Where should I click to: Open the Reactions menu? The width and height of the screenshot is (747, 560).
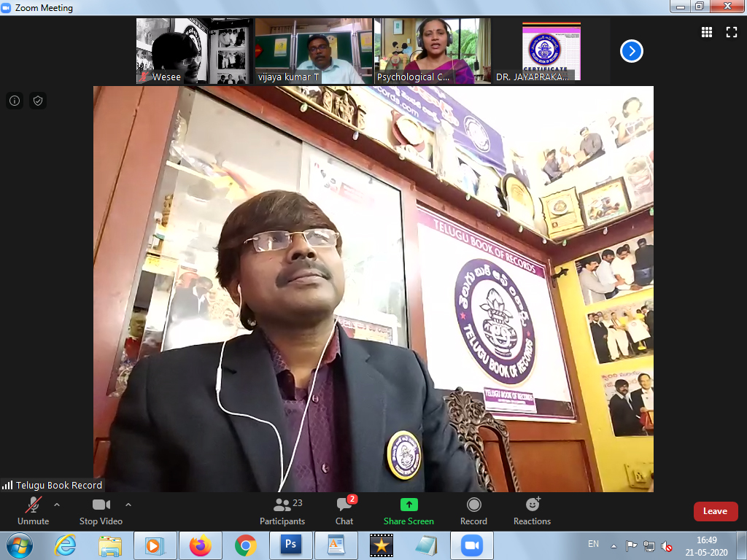pos(532,510)
